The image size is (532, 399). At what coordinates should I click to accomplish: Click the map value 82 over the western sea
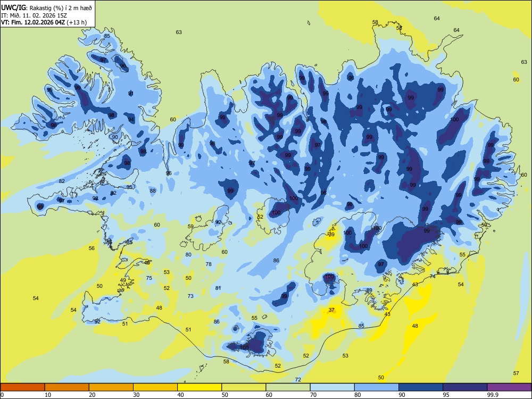(x=62, y=181)
